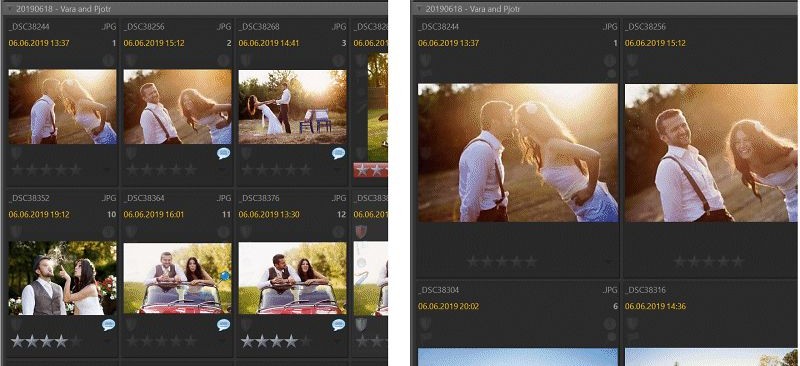Viewport: 800px width, 366px height.
Task: Toggle top shield icon on _DSC38304 in right panel
Action: (x=425, y=324)
